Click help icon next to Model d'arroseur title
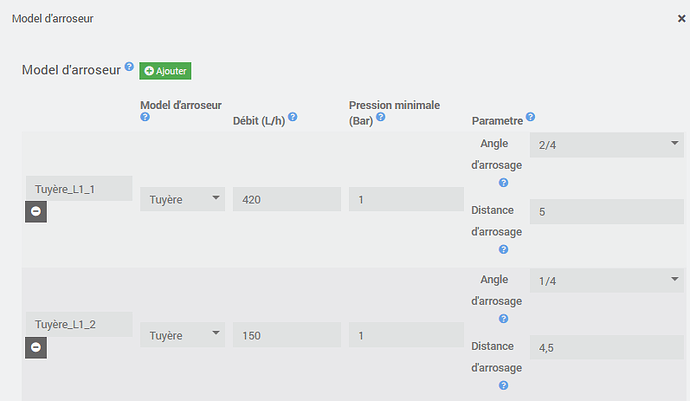 point(129,69)
